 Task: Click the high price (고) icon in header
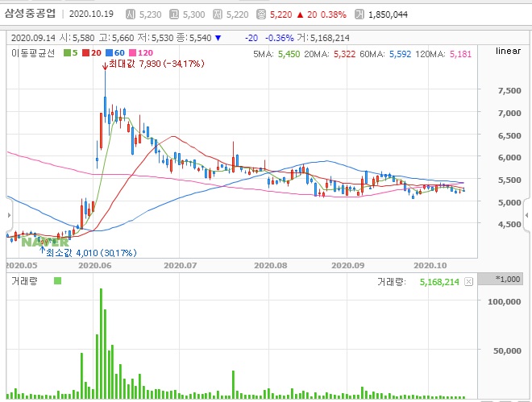(174, 15)
